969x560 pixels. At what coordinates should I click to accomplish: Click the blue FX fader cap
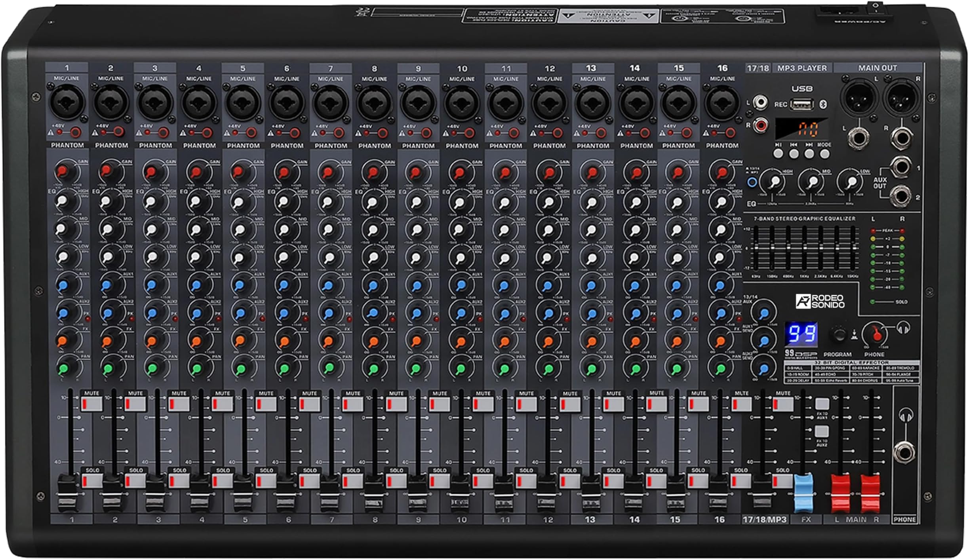(x=804, y=493)
